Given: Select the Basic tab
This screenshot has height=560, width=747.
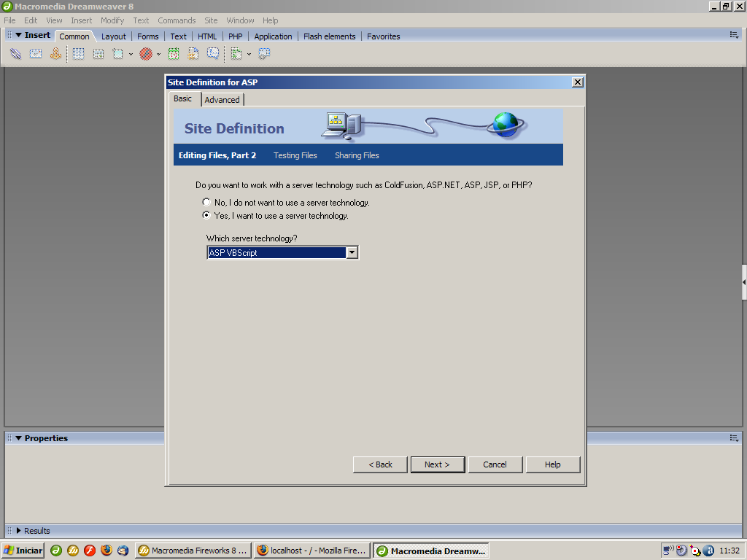Looking at the screenshot, I should (x=182, y=98).
